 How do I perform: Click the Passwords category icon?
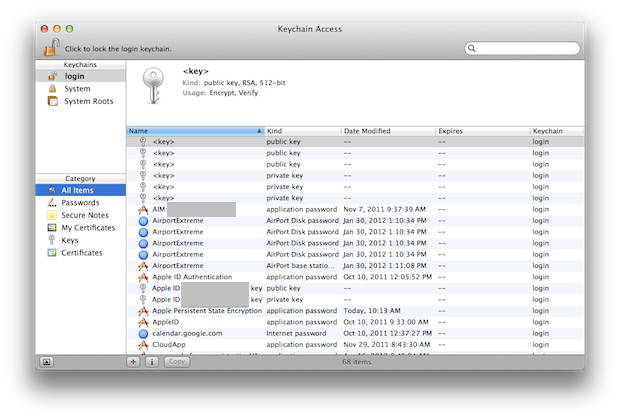tap(52, 202)
